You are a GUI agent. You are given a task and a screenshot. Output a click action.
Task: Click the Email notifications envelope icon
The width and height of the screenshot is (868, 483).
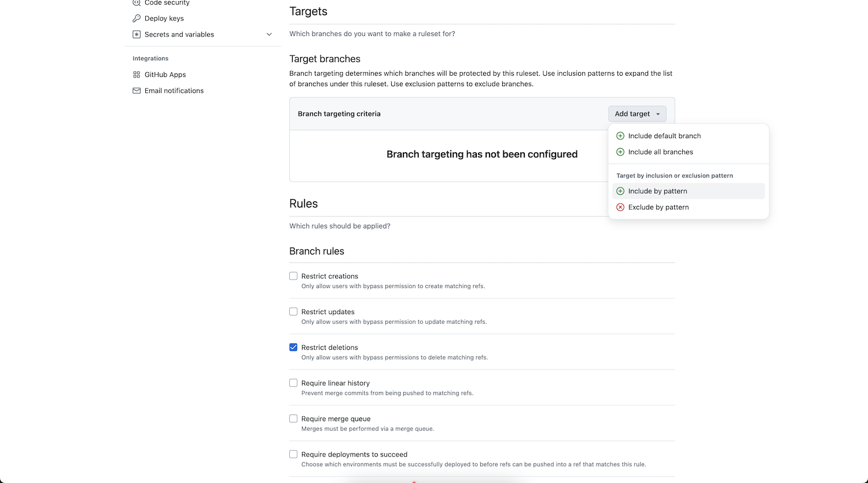point(137,91)
